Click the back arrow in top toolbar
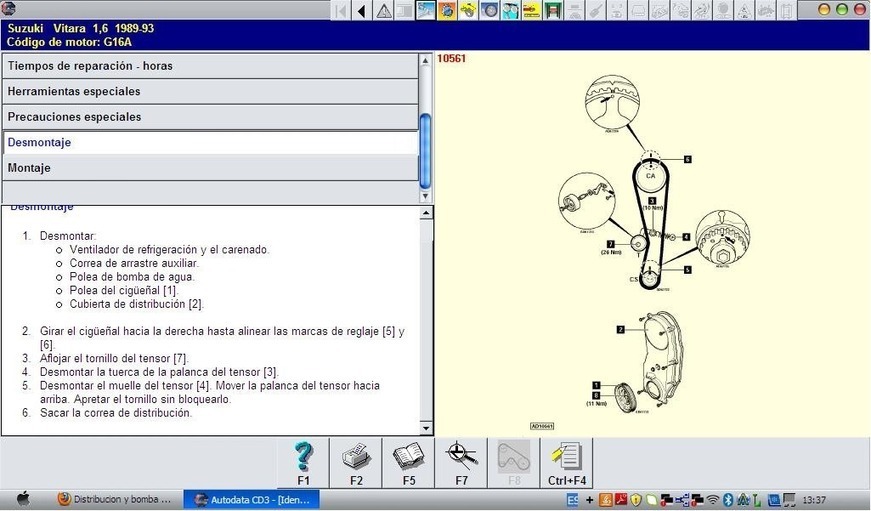 click(361, 11)
